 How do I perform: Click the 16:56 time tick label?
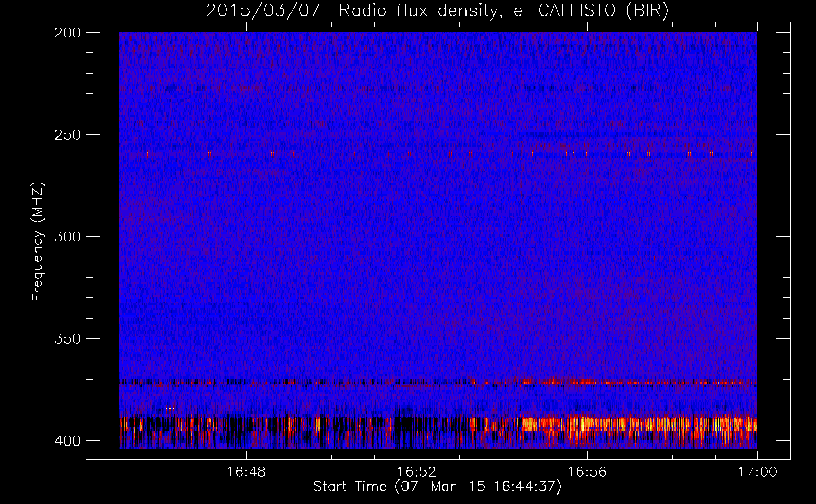[587, 472]
